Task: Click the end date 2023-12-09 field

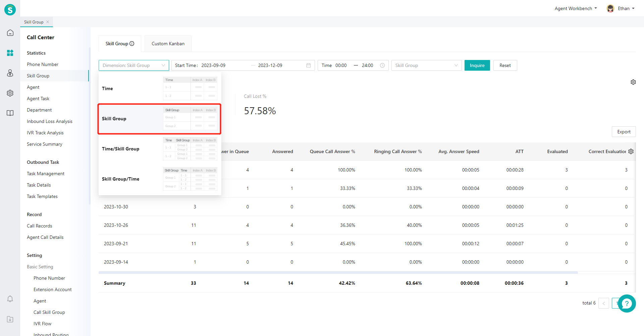Action: [x=270, y=65]
